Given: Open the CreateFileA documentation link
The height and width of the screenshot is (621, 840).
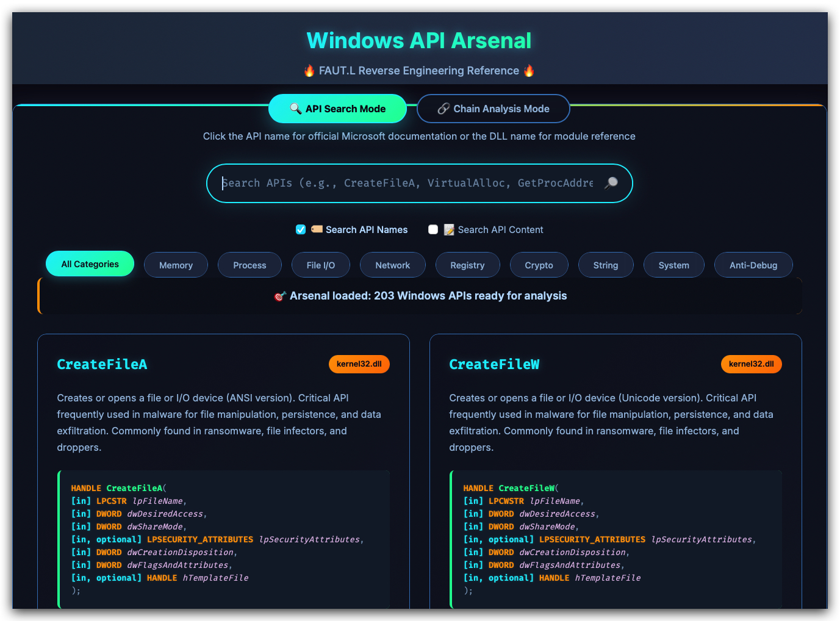Looking at the screenshot, I should (x=102, y=364).
